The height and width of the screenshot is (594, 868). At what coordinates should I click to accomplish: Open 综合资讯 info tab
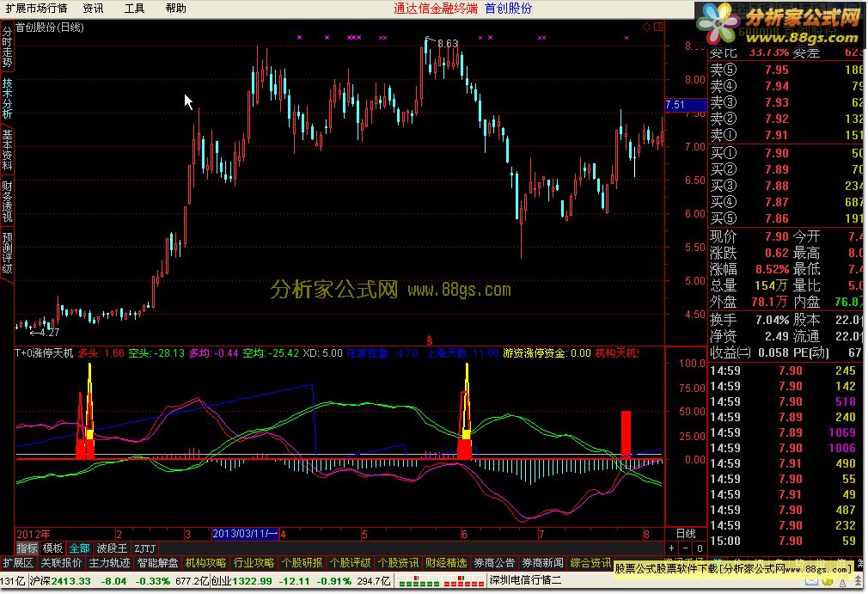coord(590,563)
